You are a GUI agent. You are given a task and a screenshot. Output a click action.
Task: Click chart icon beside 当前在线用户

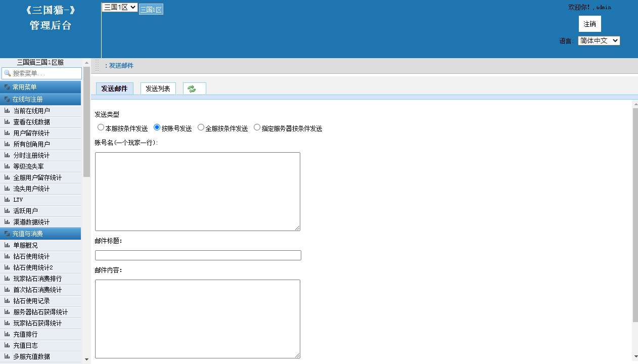coord(7,111)
